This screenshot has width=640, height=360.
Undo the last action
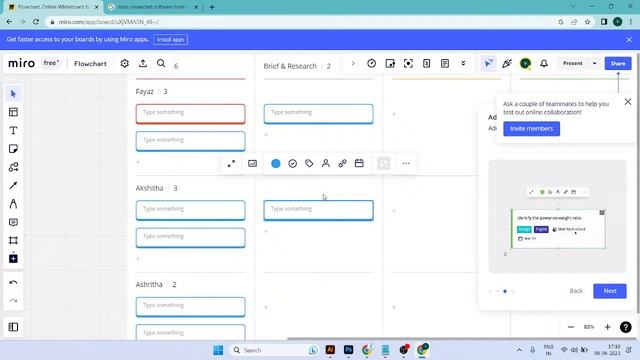pos(13,282)
